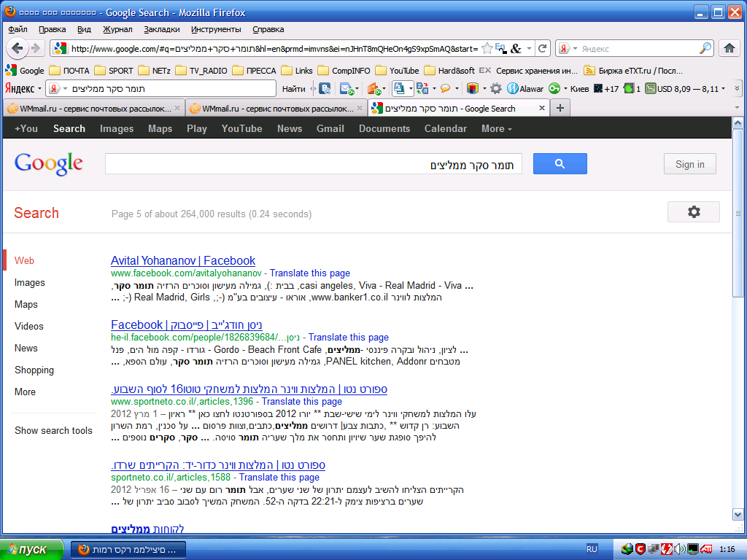This screenshot has height=560, width=747.
Task: Reload the page with the refresh icon
Action: (x=542, y=49)
